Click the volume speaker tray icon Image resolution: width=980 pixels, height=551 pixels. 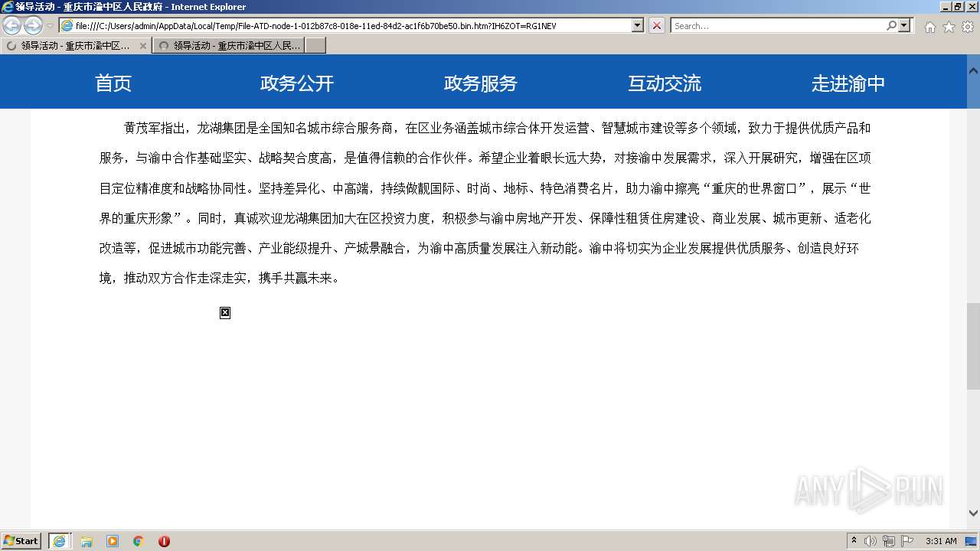871,541
